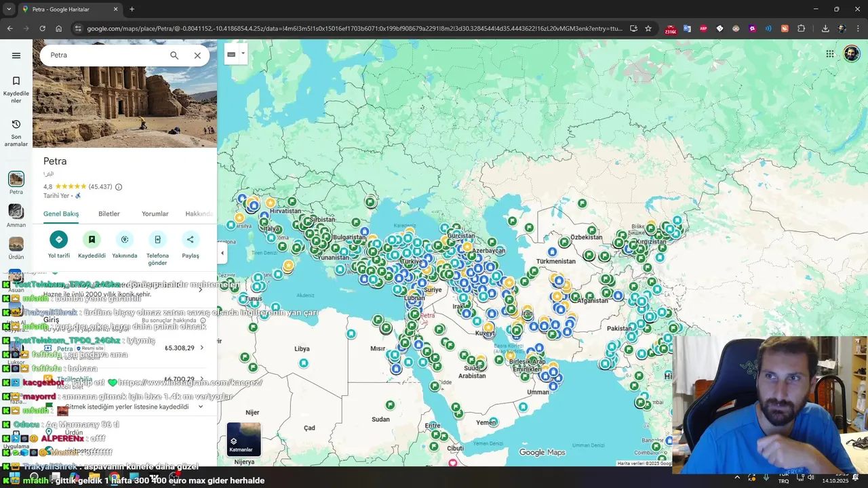Switch to the Yorumlar tab
Image resolution: width=868 pixels, height=488 pixels.
tap(155, 214)
